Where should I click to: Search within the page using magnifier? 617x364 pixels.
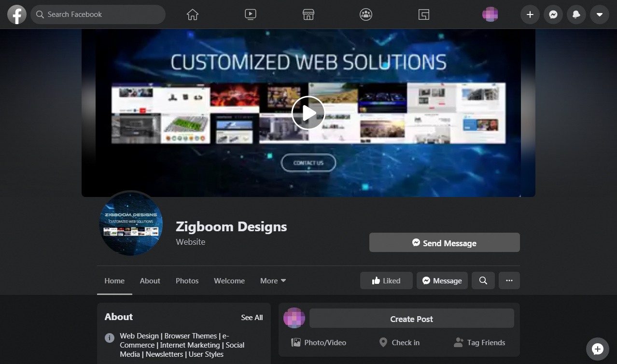tap(483, 280)
